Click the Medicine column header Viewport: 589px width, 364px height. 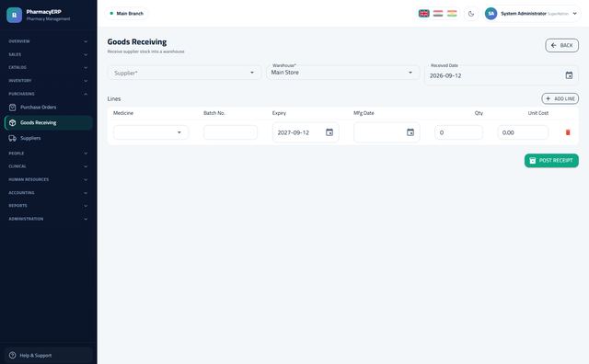coord(123,113)
